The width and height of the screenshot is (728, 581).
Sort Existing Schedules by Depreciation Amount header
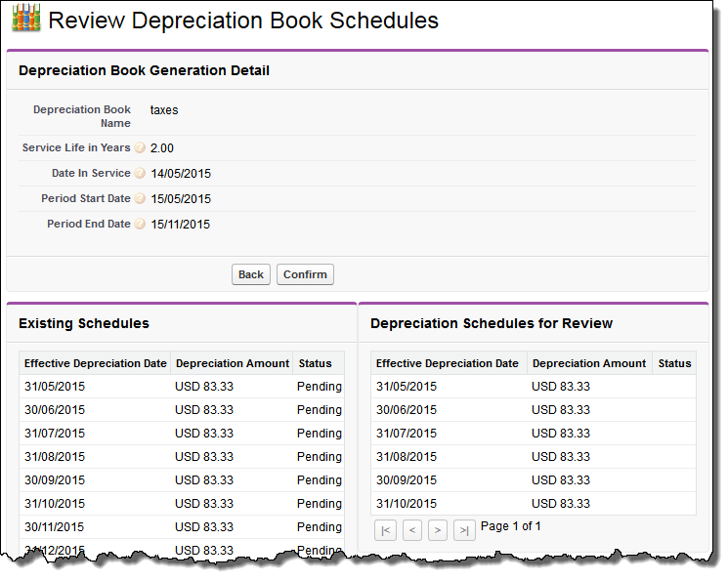[x=233, y=363]
